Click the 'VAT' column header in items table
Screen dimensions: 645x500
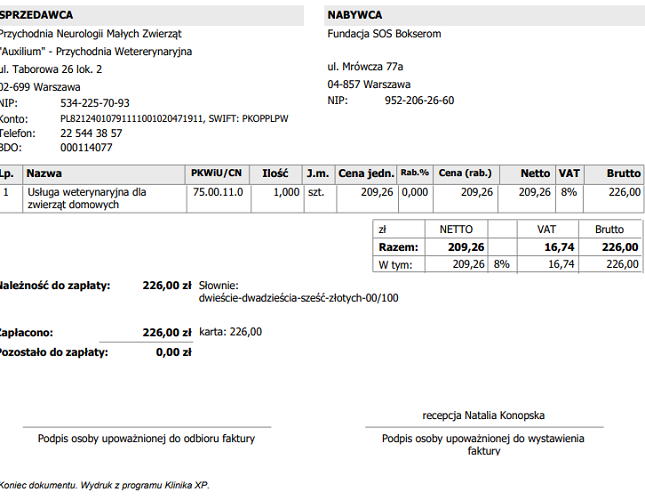pos(569,174)
